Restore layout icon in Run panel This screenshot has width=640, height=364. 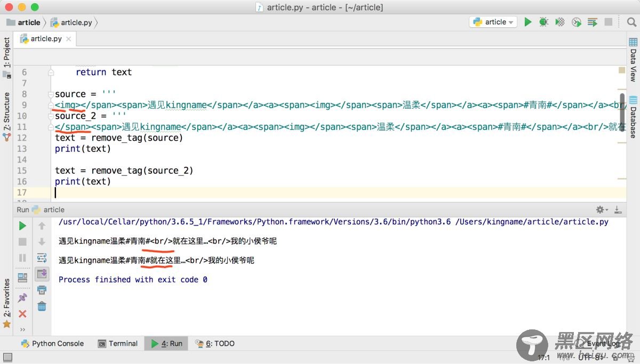pyautogui.click(x=22, y=278)
